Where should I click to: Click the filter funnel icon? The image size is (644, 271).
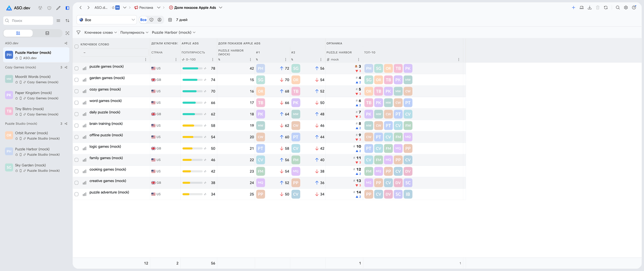[x=79, y=32]
